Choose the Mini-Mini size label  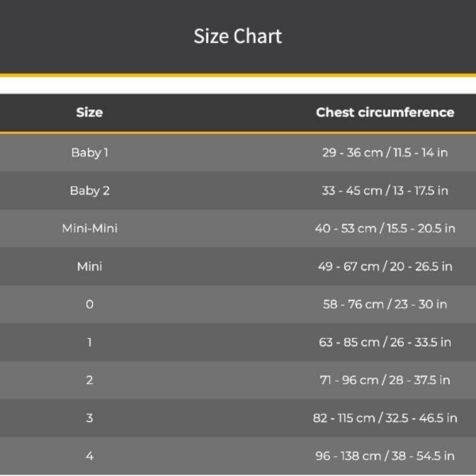point(89,228)
